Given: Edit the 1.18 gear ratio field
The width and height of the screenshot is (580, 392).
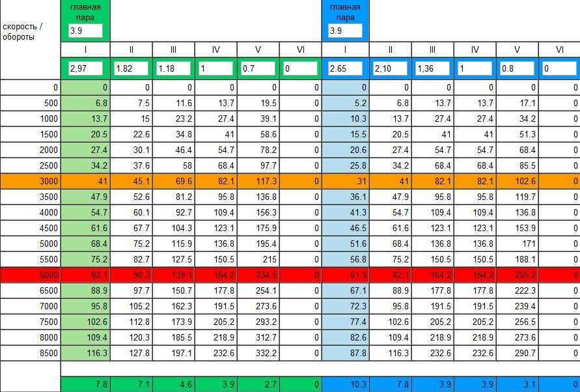Looking at the screenshot, I should click(174, 68).
